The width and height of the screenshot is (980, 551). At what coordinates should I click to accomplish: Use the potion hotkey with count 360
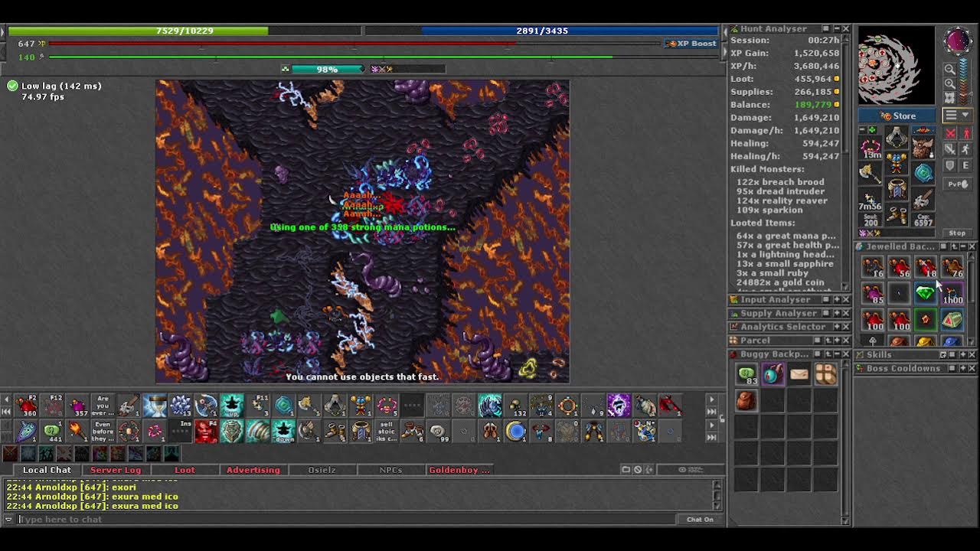pos(26,406)
